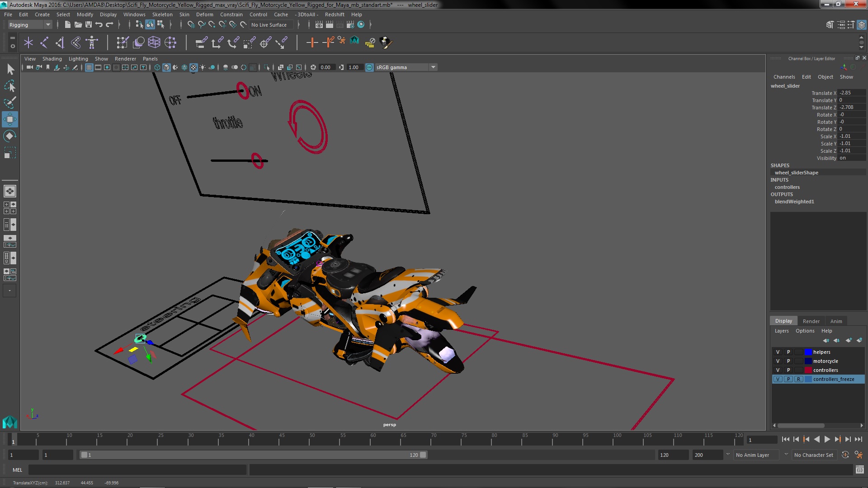Click the Create Joints shelf icon
The image size is (868, 488).
44,43
